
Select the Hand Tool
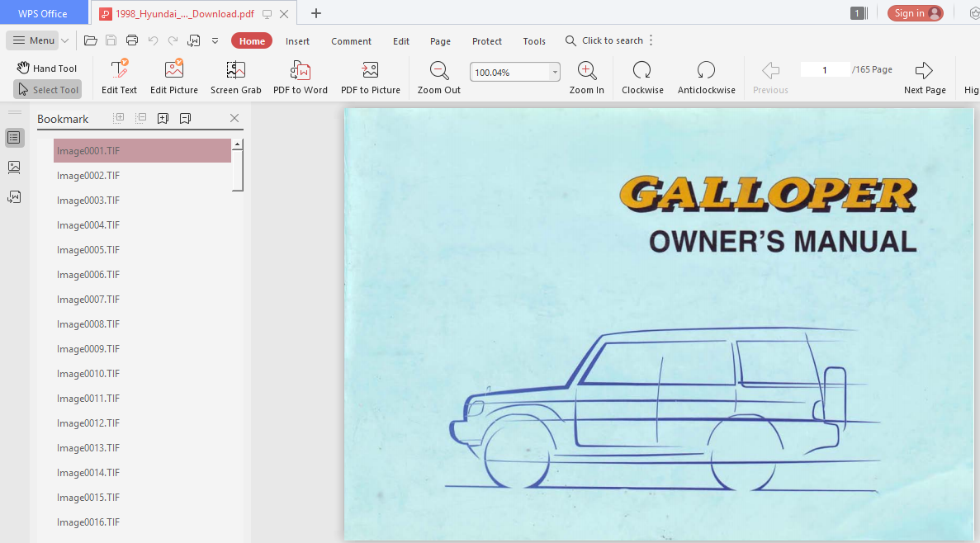48,68
